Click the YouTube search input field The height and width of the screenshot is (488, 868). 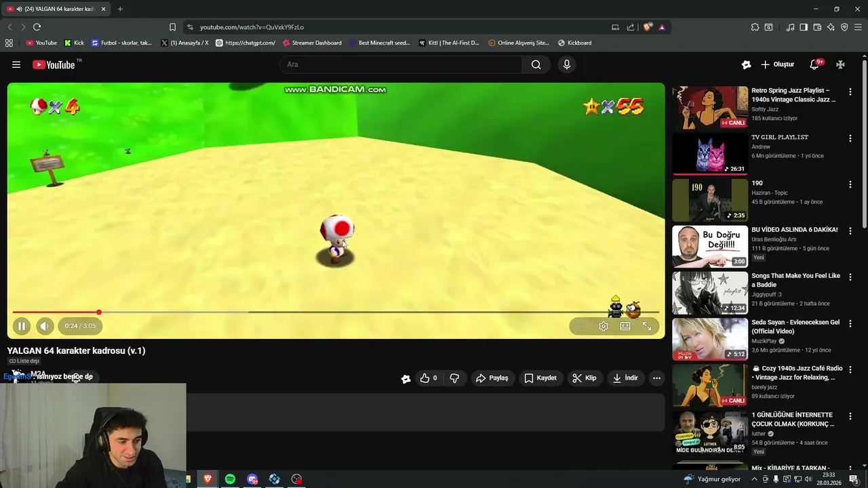(x=401, y=64)
